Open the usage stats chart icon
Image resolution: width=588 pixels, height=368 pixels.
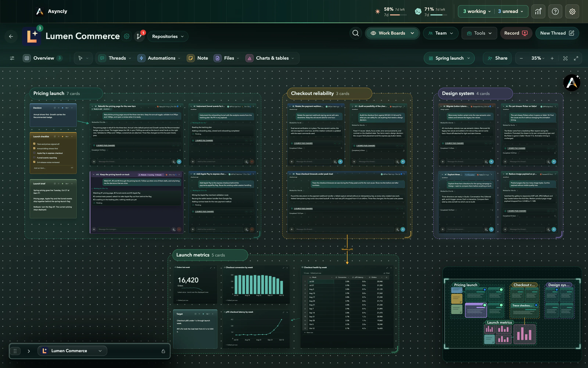538,11
